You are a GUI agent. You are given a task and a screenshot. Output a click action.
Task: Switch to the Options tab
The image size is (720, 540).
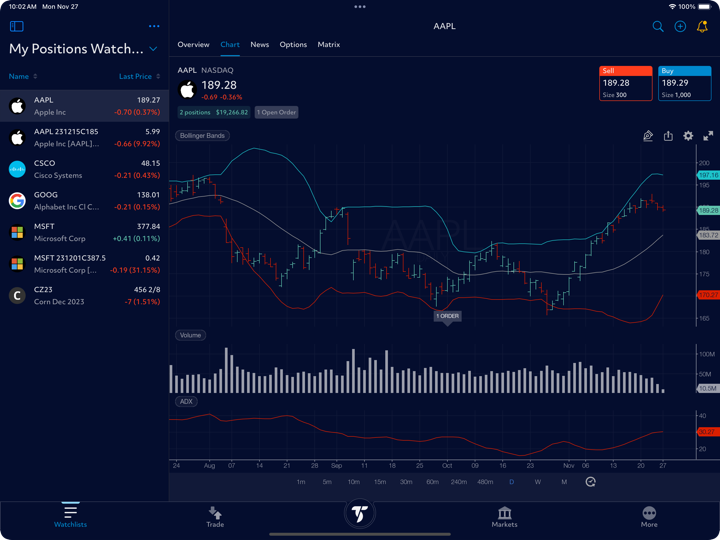(293, 45)
